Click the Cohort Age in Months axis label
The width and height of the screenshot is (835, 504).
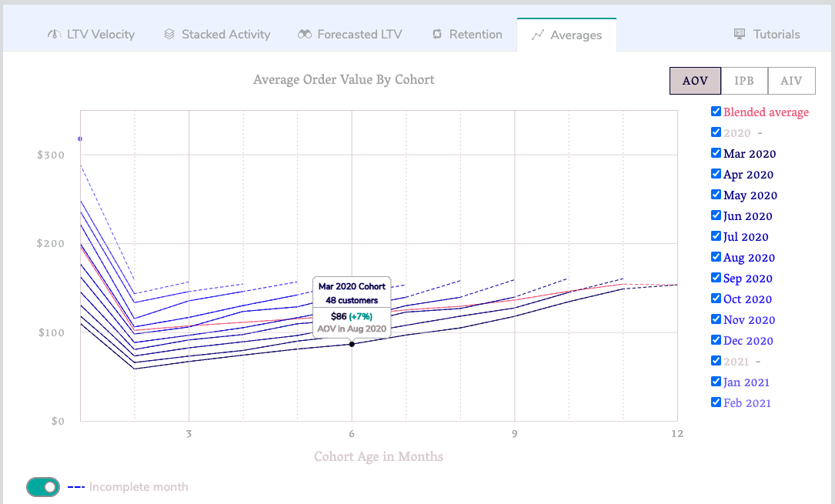click(x=379, y=456)
